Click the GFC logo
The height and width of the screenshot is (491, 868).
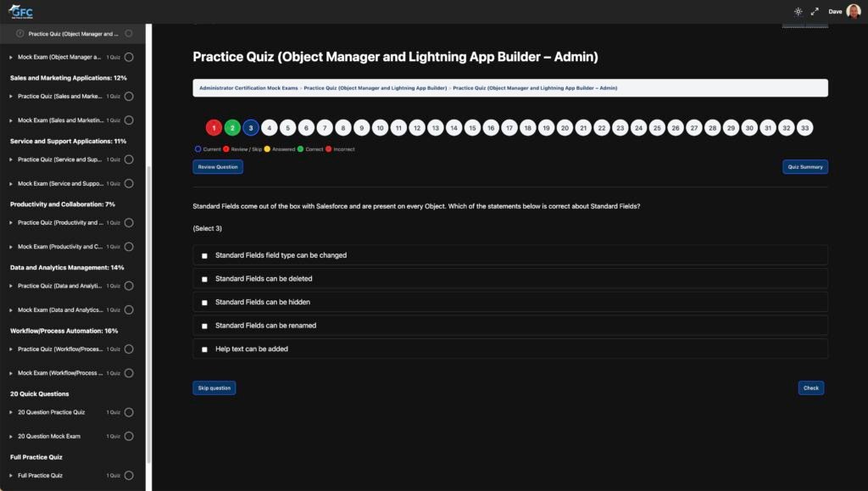click(20, 11)
